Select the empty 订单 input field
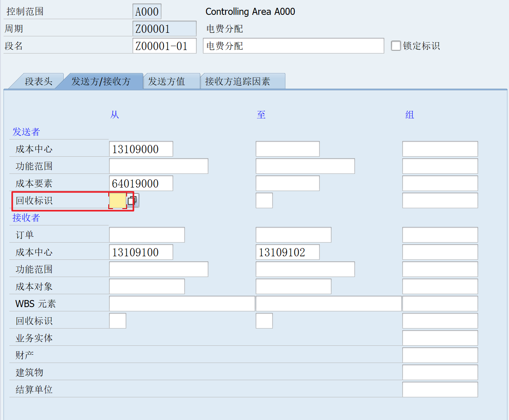This screenshot has width=509, height=420. coord(146,234)
